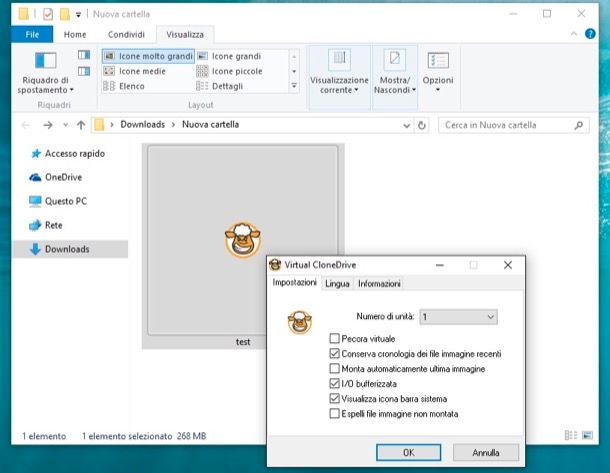Click Nuova cartella in the address path

(x=210, y=124)
